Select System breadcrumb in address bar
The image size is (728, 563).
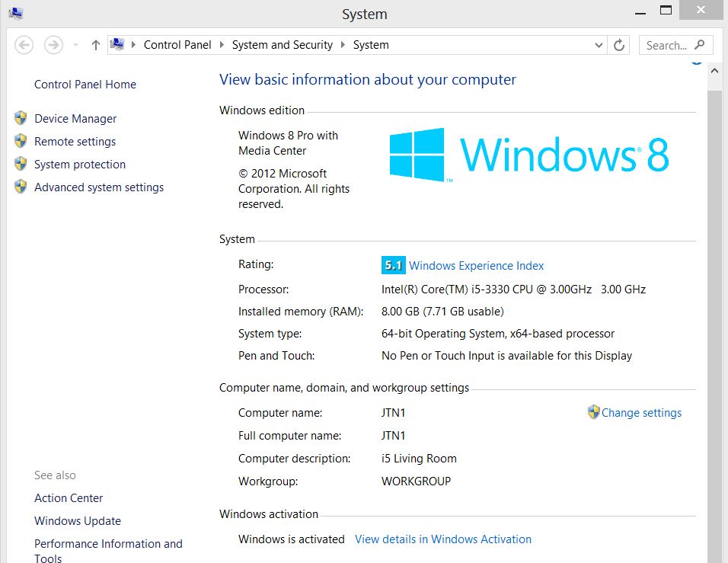371,45
